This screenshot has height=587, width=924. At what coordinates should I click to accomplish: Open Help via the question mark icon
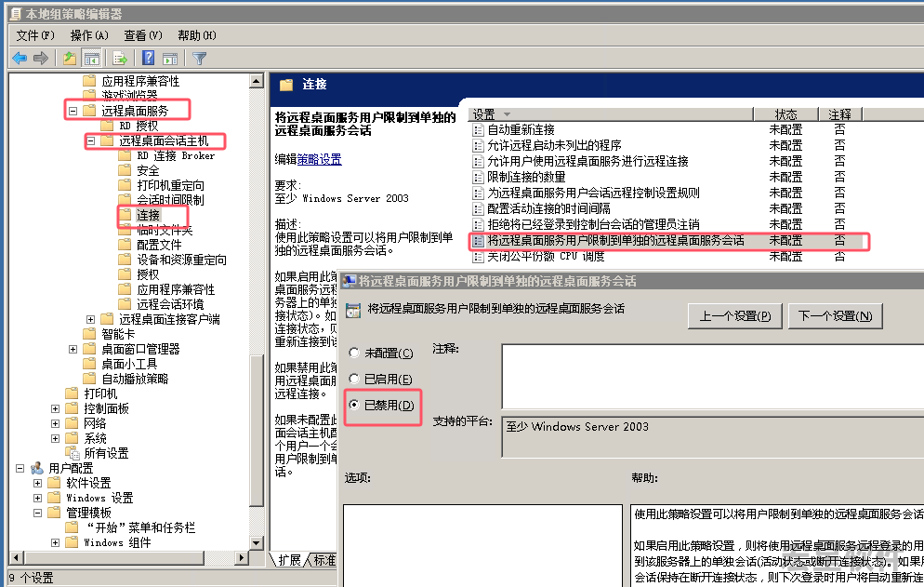(x=148, y=58)
